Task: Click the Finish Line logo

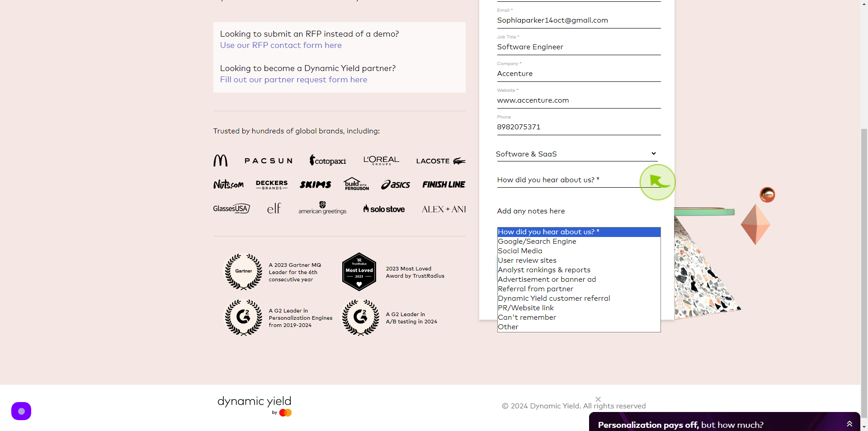Action: [444, 185]
